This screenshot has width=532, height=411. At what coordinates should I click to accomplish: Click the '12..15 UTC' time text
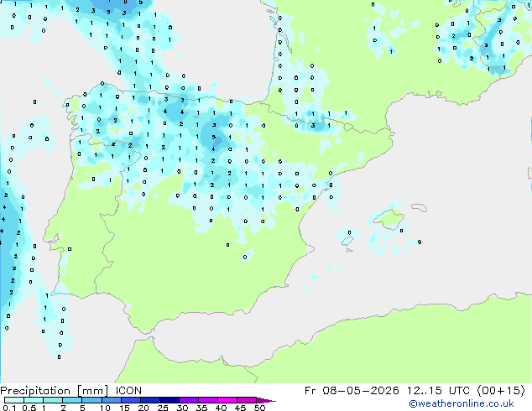click(x=439, y=391)
